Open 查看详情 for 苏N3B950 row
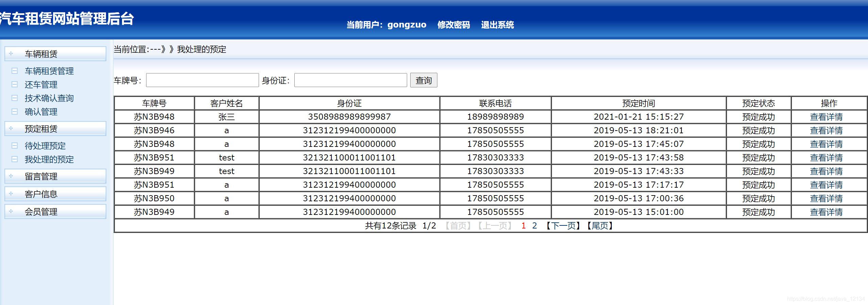 point(826,199)
